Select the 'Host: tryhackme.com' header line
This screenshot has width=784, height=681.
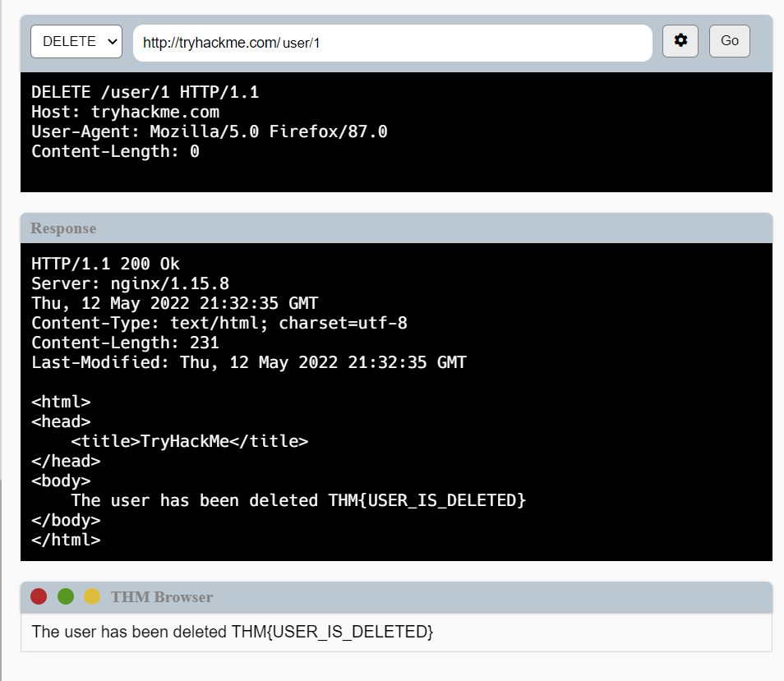click(x=126, y=112)
